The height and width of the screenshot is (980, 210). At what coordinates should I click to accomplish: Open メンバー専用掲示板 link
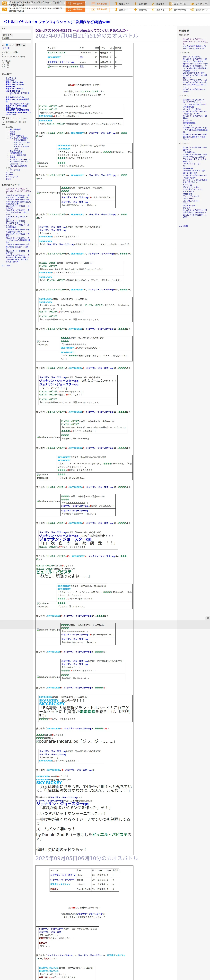point(18,155)
